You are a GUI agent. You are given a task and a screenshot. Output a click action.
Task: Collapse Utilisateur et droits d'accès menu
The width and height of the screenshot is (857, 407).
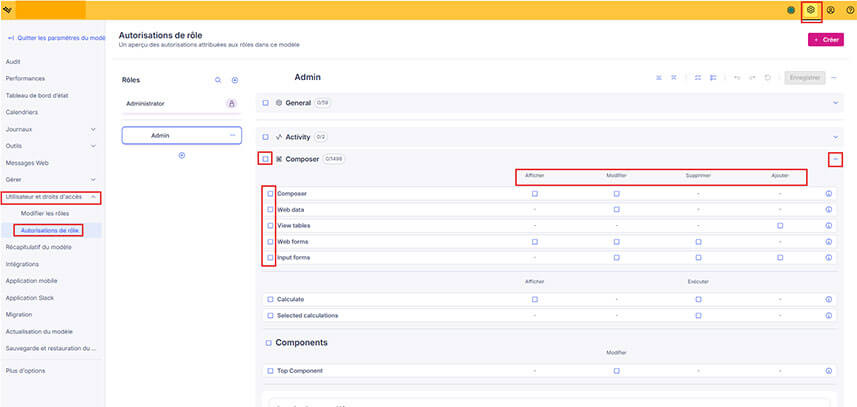click(x=93, y=197)
